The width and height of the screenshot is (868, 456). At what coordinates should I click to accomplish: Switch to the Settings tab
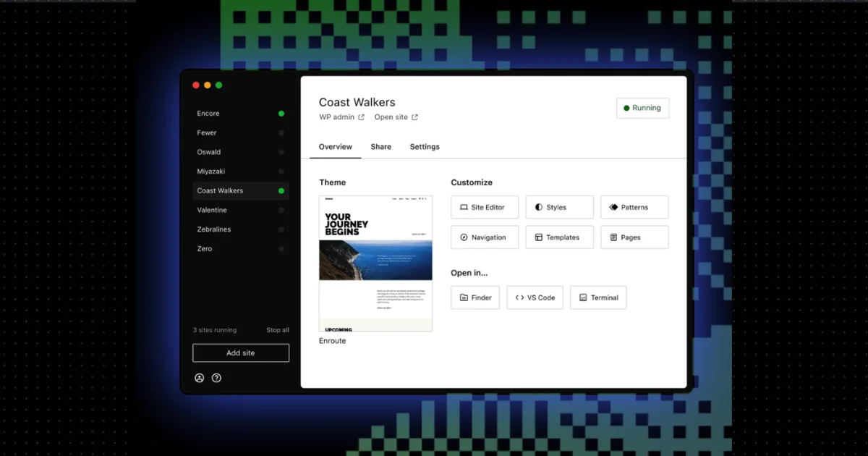425,147
